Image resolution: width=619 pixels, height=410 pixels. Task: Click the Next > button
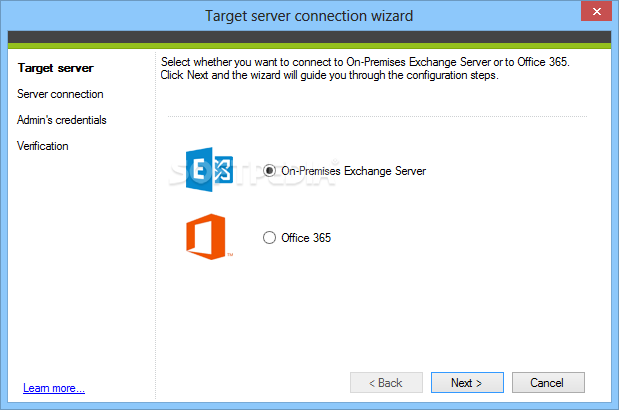point(467,382)
